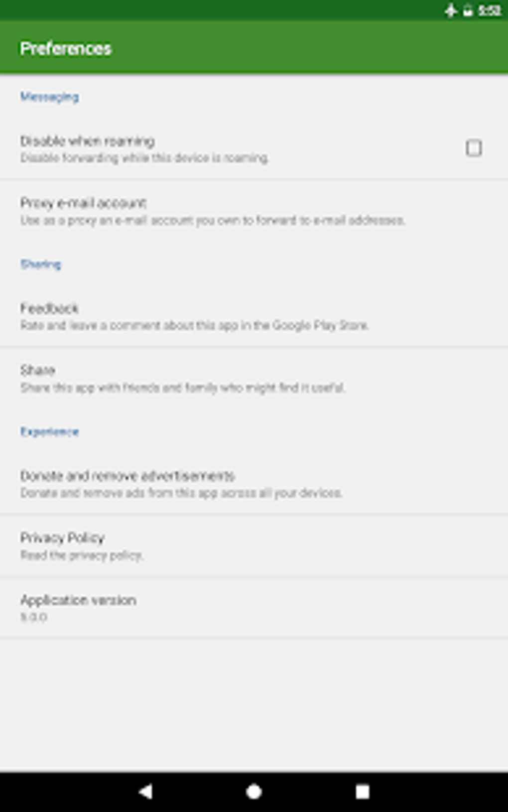Tap the Sharing section header

point(40,264)
